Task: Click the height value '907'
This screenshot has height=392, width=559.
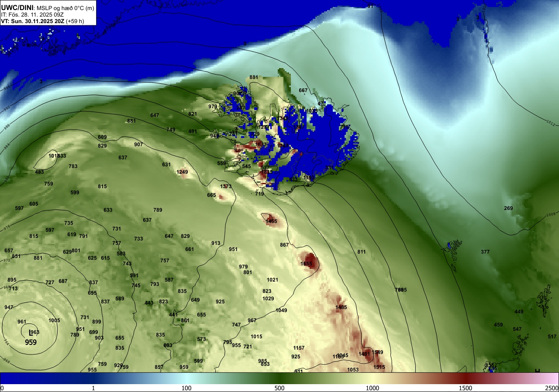Action: tap(138, 144)
